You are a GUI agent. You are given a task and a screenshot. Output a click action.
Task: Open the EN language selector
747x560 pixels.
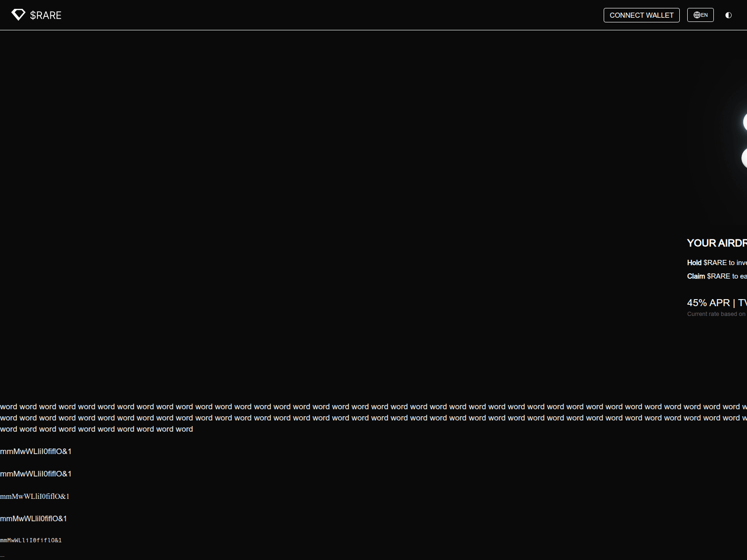[700, 15]
